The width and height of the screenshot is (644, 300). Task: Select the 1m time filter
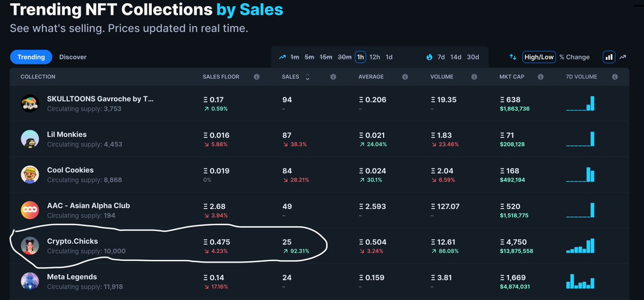pyautogui.click(x=295, y=57)
